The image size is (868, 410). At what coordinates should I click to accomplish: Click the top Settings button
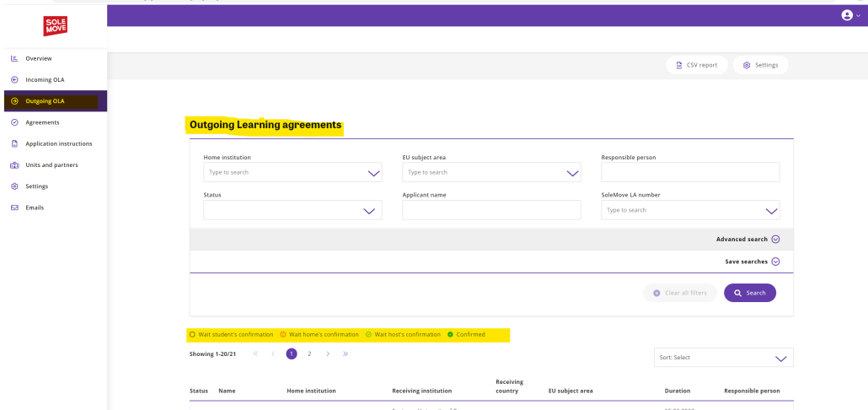tap(761, 65)
